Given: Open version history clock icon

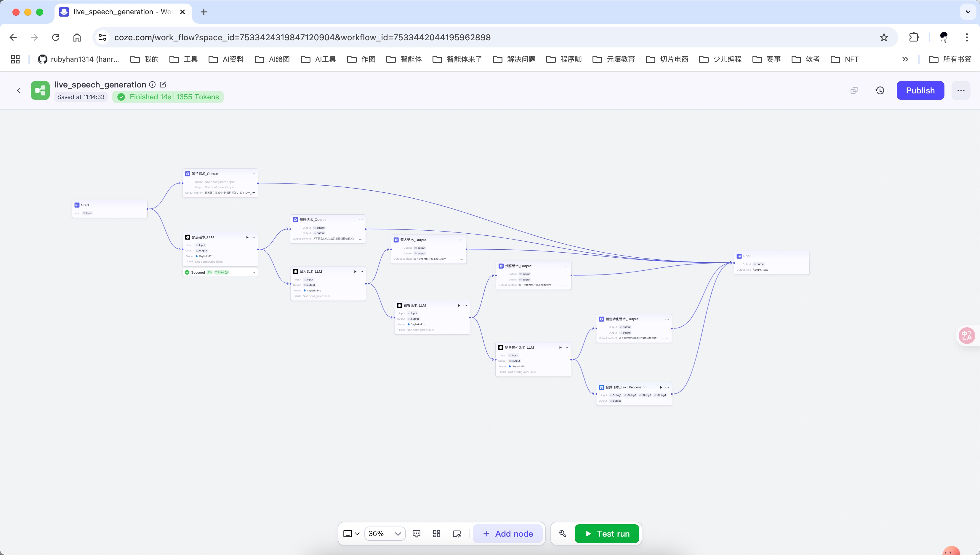Looking at the screenshot, I should tap(880, 90).
